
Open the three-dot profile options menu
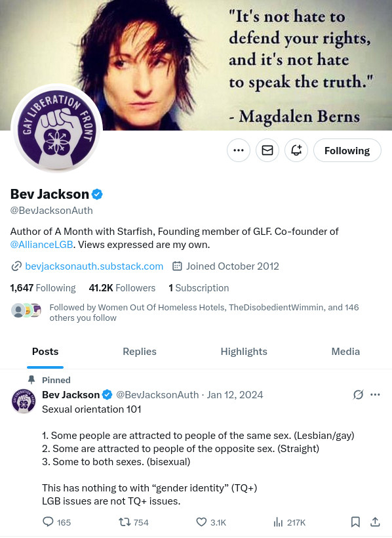239,150
